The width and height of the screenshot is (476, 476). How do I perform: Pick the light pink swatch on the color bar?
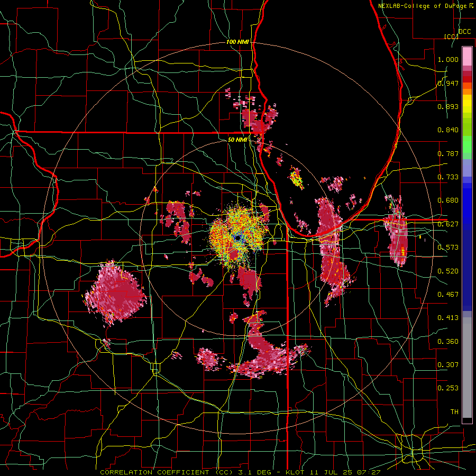click(467, 57)
